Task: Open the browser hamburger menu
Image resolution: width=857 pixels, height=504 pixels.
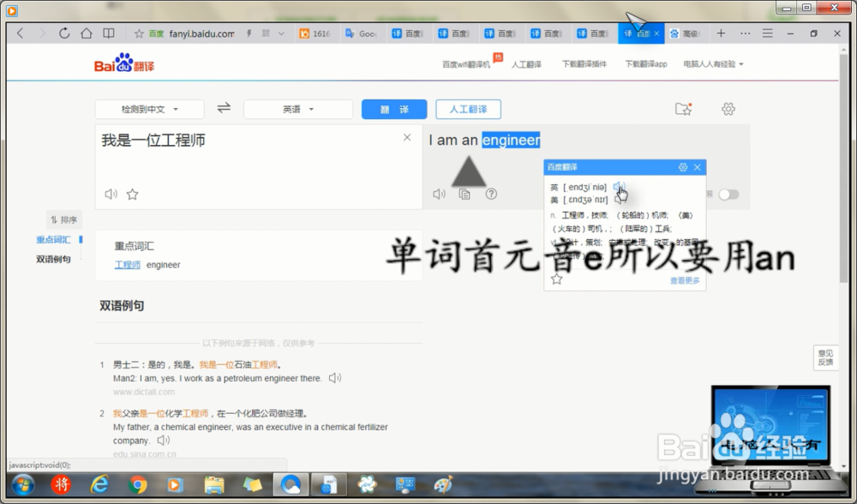Action: [x=767, y=33]
